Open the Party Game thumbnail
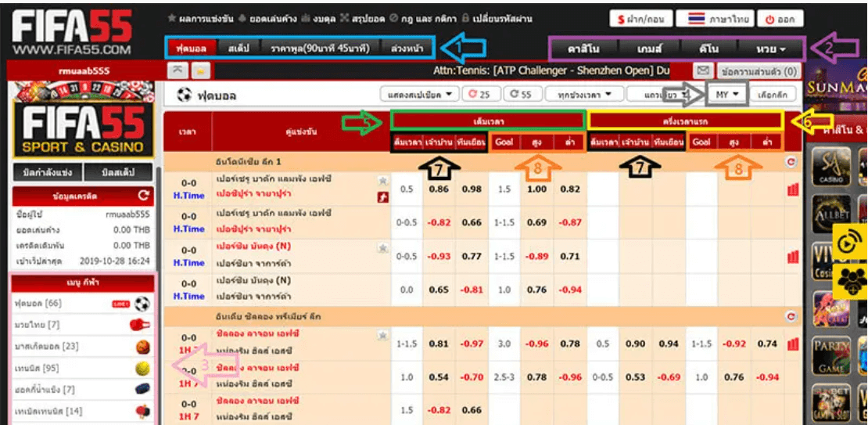Image resolution: width=868 pixels, height=425 pixels. coord(831,355)
